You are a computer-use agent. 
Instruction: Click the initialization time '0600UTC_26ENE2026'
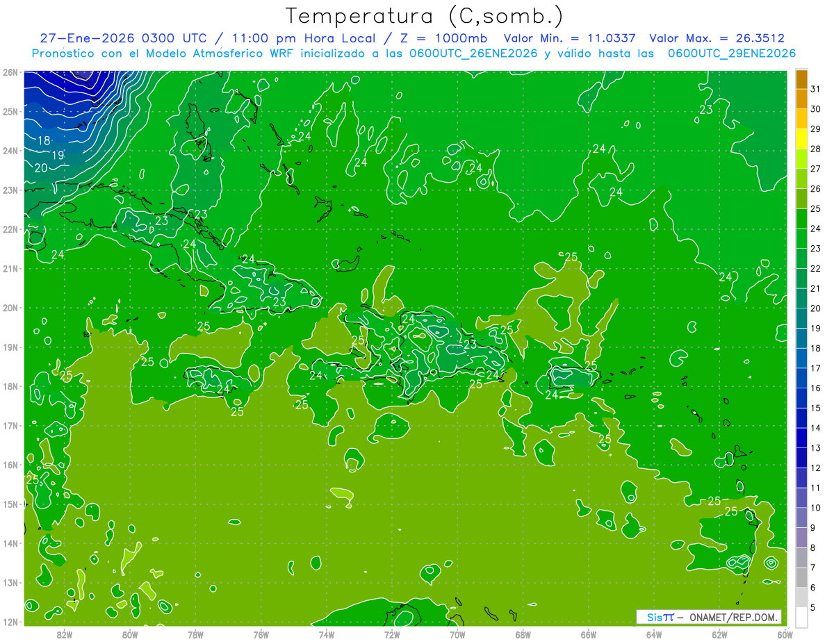click(x=475, y=53)
